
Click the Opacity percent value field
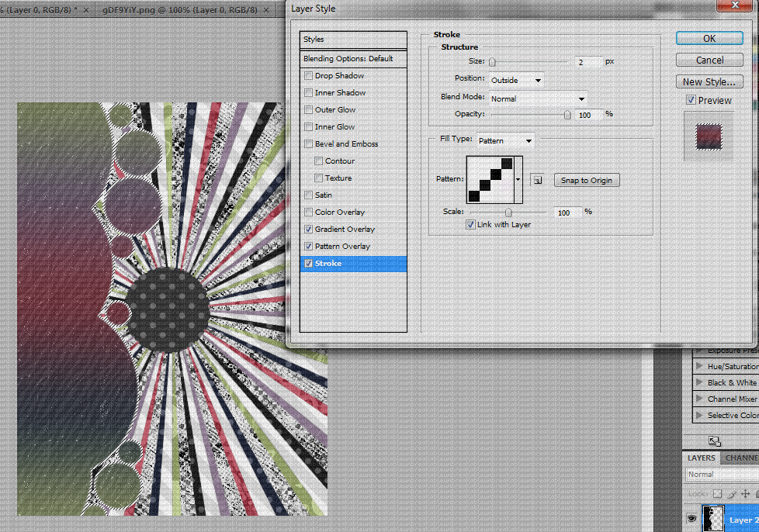[x=588, y=115]
